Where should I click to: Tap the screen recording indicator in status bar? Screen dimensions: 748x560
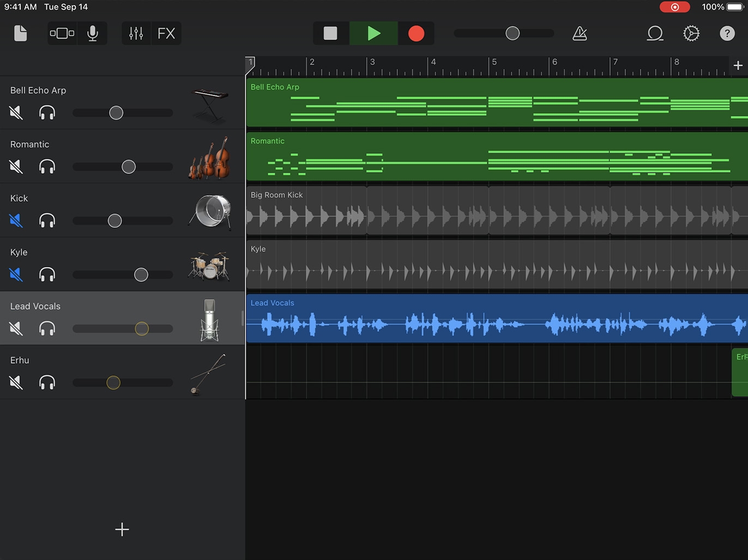pos(675,7)
